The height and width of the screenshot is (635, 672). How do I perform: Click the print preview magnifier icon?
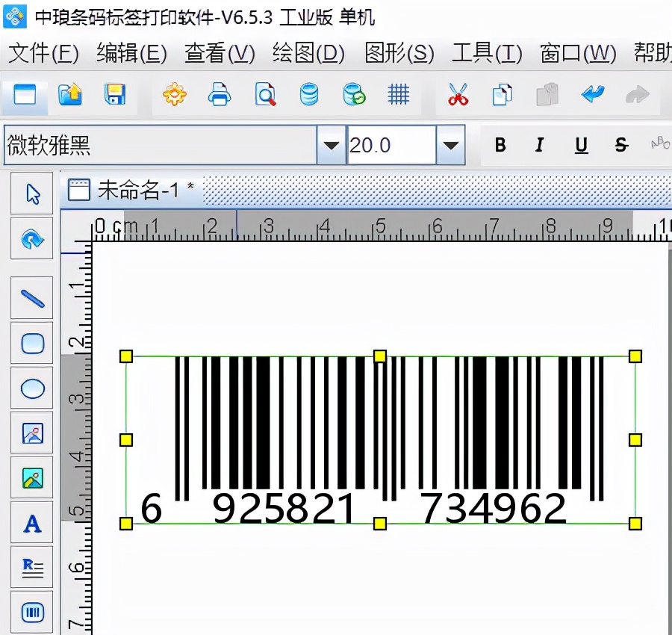(x=264, y=95)
